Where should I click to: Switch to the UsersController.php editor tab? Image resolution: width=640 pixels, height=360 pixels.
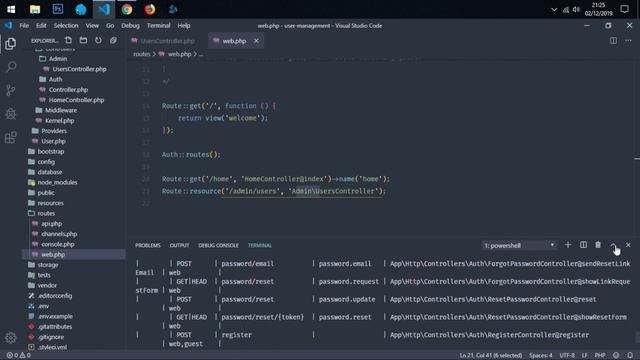point(167,41)
